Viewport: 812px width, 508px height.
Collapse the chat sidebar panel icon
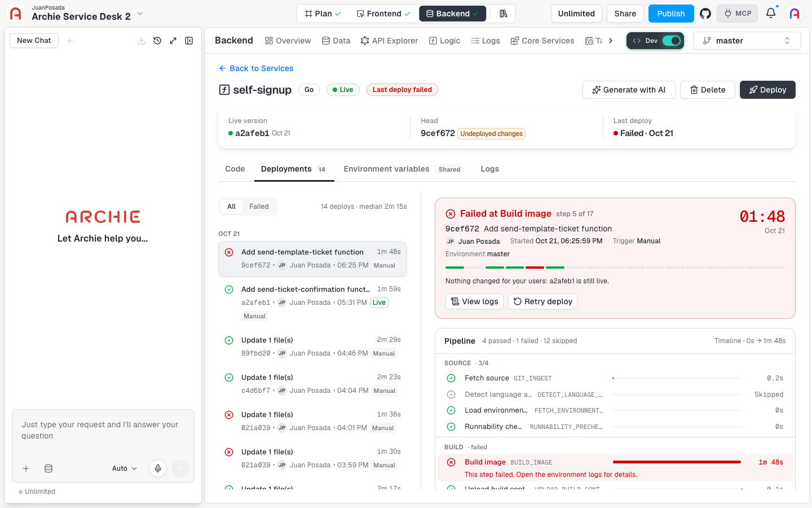click(x=189, y=41)
